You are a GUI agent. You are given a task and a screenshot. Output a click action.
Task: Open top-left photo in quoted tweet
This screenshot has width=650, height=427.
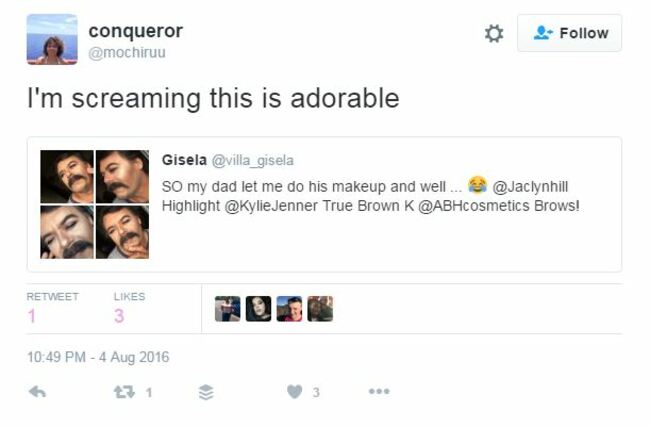pos(67,177)
